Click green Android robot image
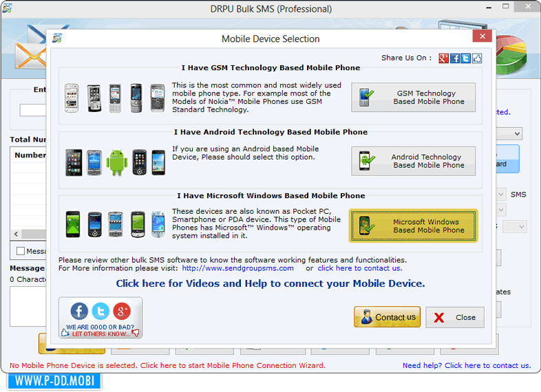Screen dimensions: 541x392 [116, 162]
